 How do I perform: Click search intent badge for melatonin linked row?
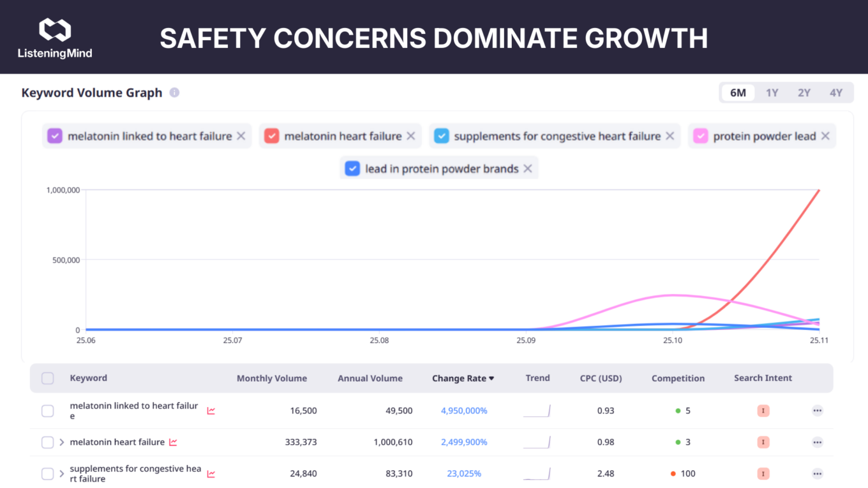[763, 411]
